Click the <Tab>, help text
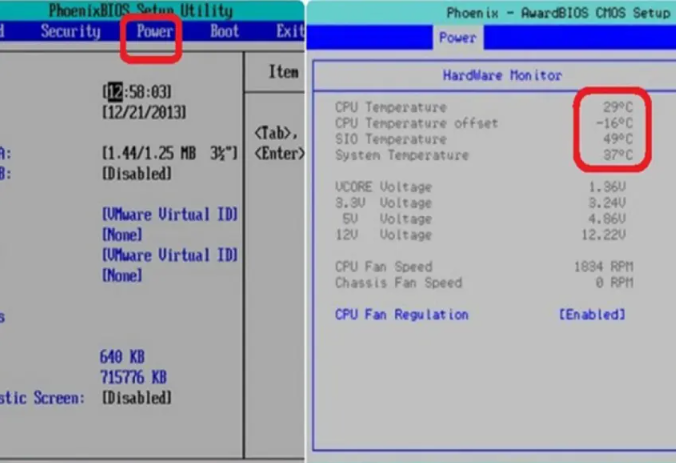The image size is (676, 463). (276, 133)
